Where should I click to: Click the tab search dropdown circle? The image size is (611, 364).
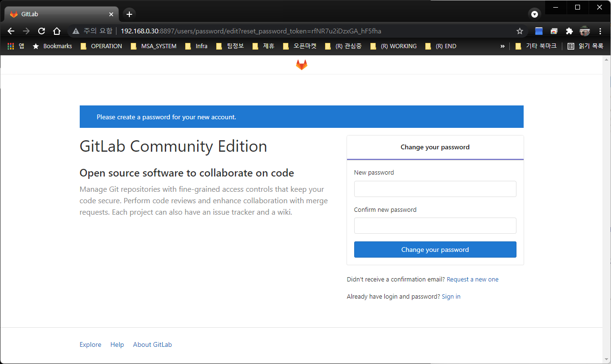(x=535, y=14)
